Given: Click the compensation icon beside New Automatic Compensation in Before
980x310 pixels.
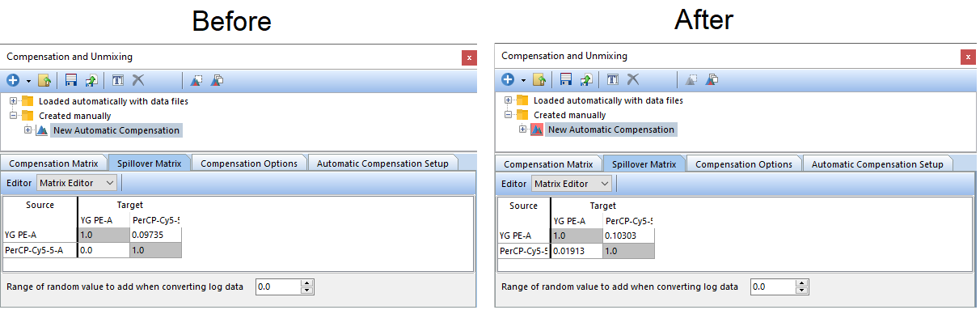Looking at the screenshot, I should 42,130.
